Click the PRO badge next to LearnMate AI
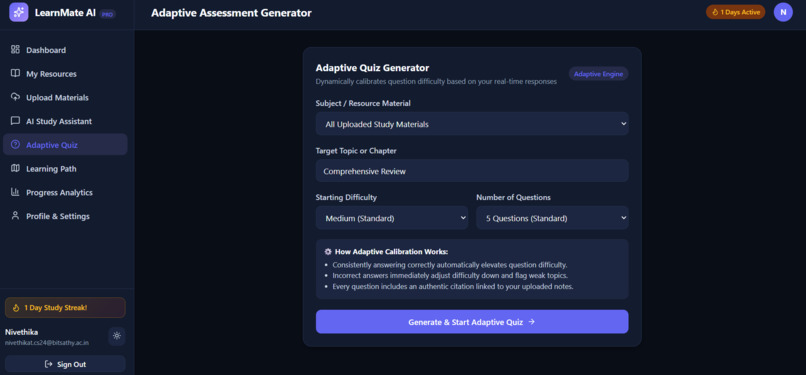Image resolution: width=806 pixels, height=375 pixels. (107, 14)
